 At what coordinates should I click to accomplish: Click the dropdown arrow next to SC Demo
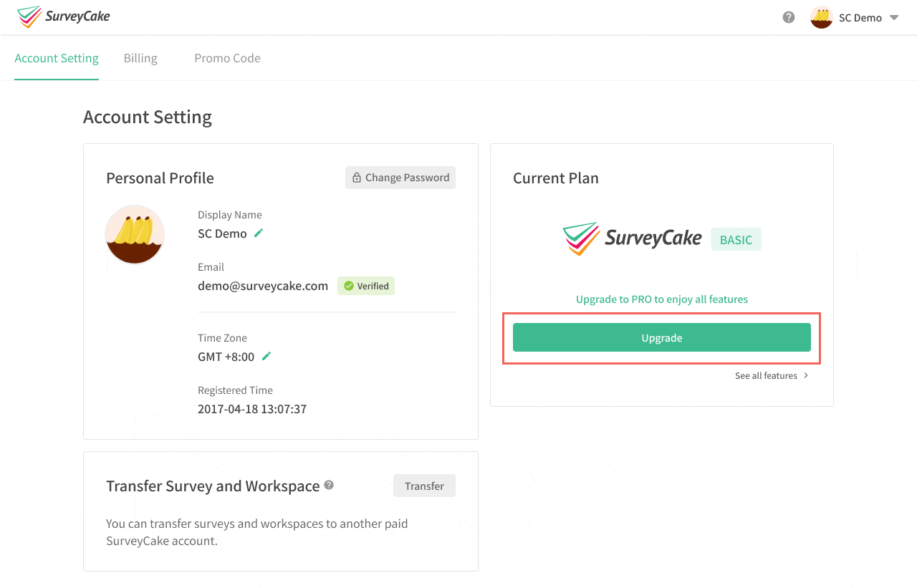893,17
